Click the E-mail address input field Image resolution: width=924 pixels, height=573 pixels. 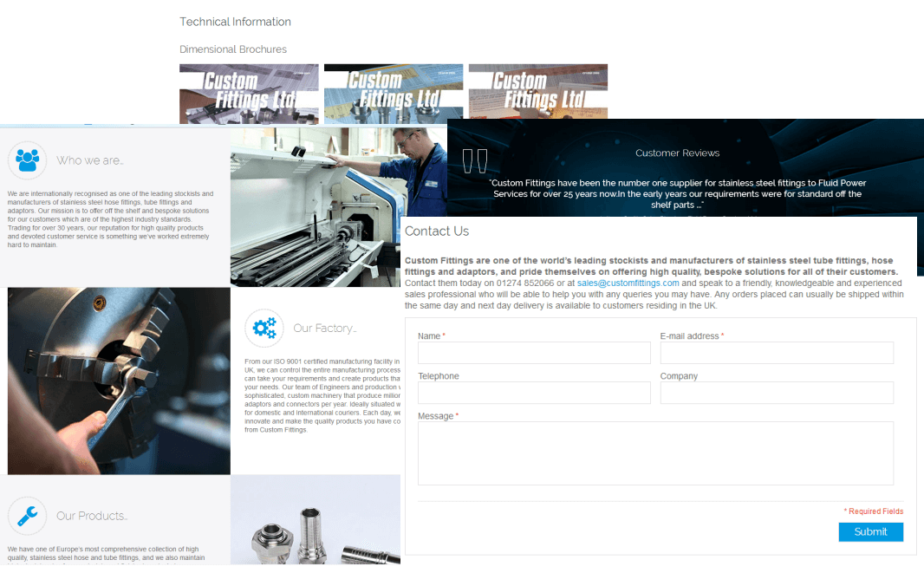(777, 353)
